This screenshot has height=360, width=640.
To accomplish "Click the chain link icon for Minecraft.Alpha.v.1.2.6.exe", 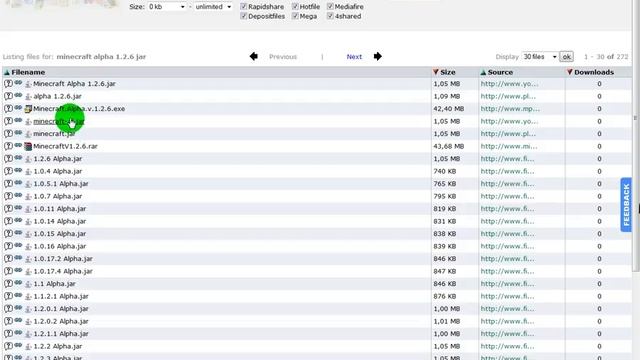I will coord(18,108).
